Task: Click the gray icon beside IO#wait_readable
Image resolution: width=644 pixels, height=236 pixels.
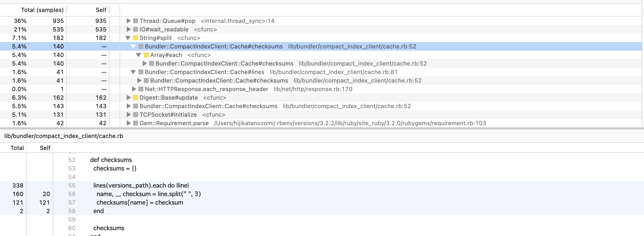Action: click(136, 29)
